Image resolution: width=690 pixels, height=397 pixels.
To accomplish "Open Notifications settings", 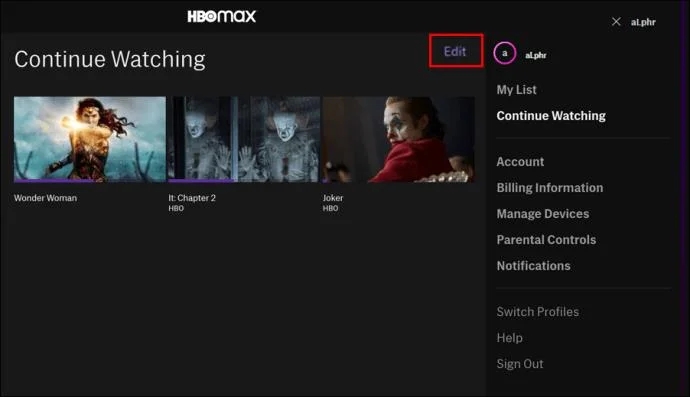I will [533, 265].
